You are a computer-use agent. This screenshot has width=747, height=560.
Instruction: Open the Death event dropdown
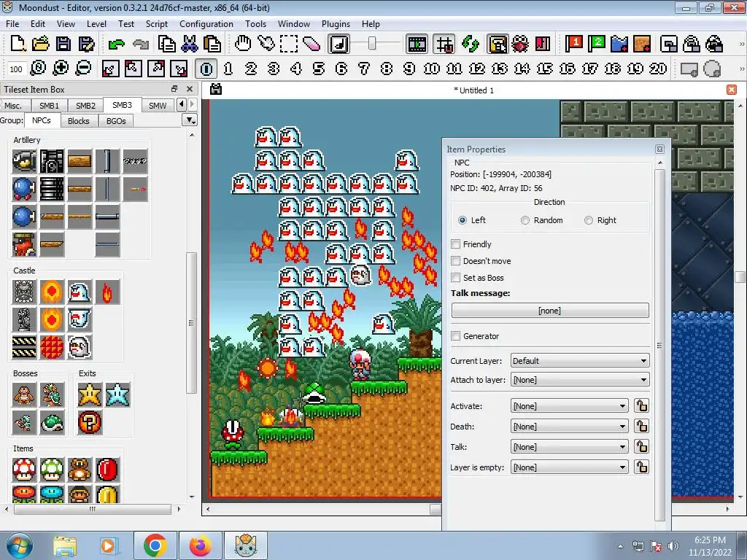click(x=569, y=426)
